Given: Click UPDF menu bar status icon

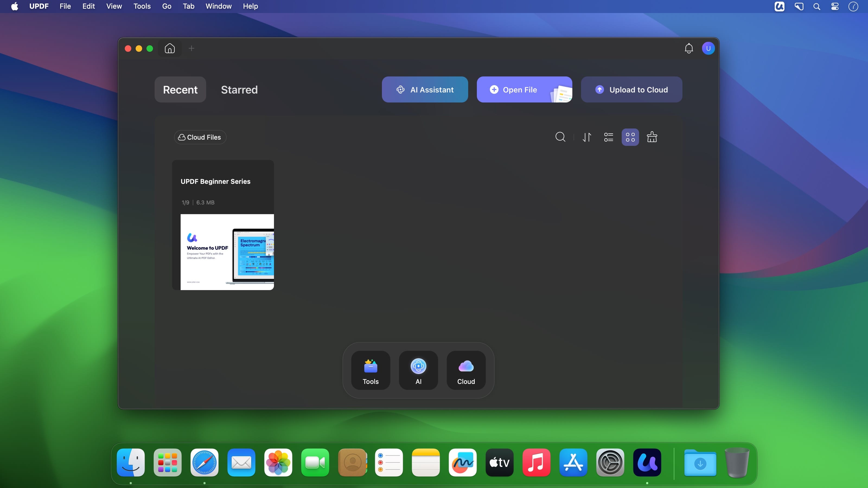Looking at the screenshot, I should point(779,7).
